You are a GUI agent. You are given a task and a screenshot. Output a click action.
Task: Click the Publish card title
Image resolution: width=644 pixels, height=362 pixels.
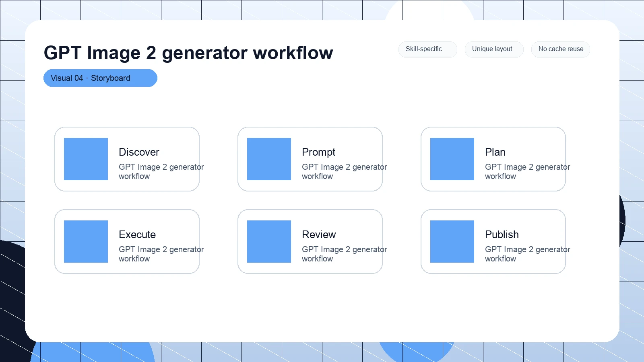(502, 234)
